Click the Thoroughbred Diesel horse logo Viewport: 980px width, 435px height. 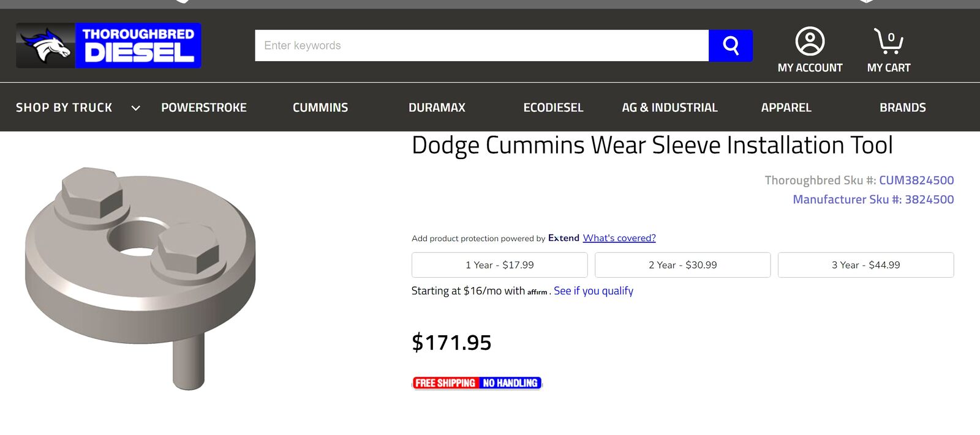point(46,45)
